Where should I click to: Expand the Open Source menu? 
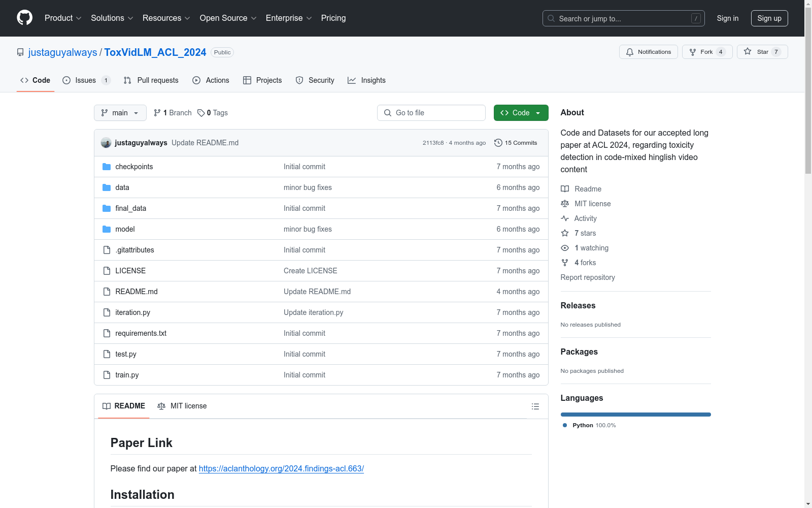[228, 18]
